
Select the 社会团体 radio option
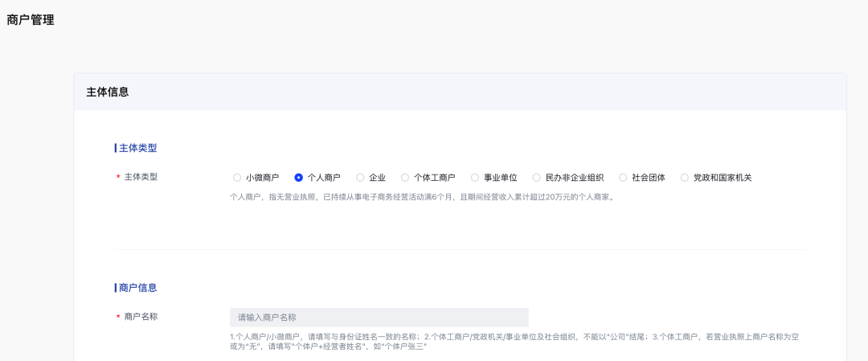pyautogui.click(x=623, y=178)
